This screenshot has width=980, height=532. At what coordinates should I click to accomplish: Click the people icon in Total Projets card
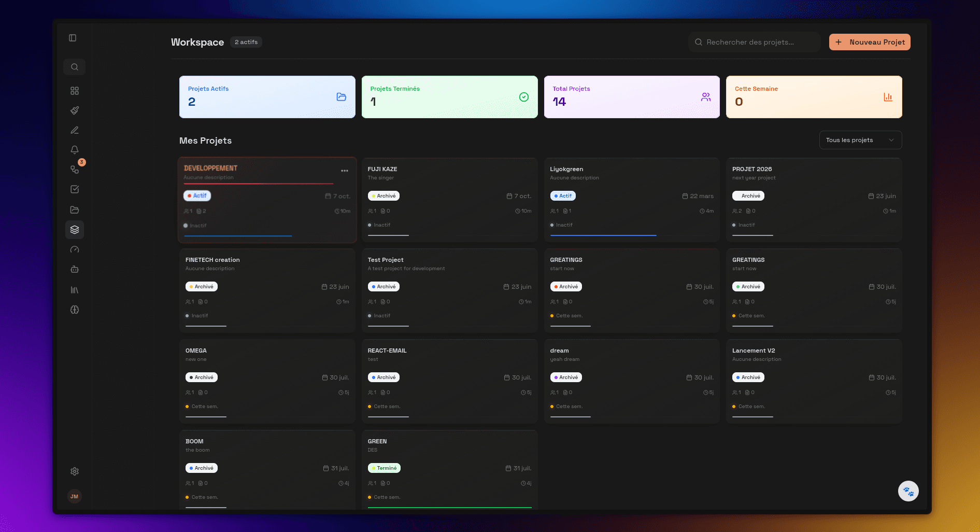click(x=706, y=97)
